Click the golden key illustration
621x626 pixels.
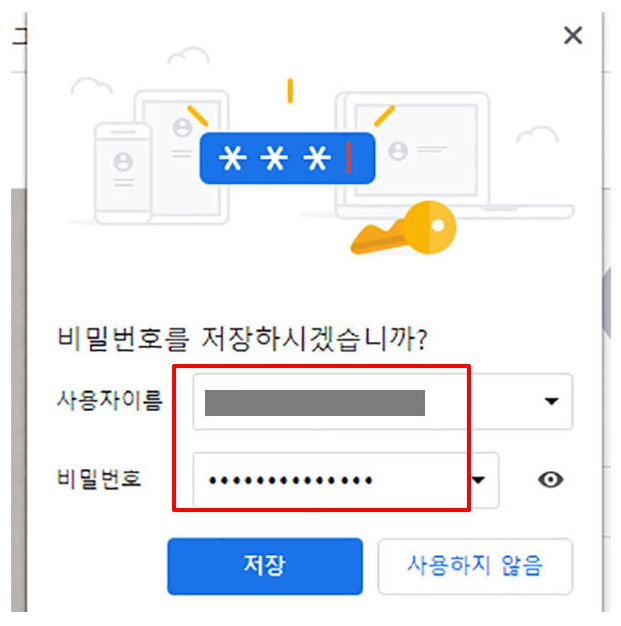click(x=404, y=228)
